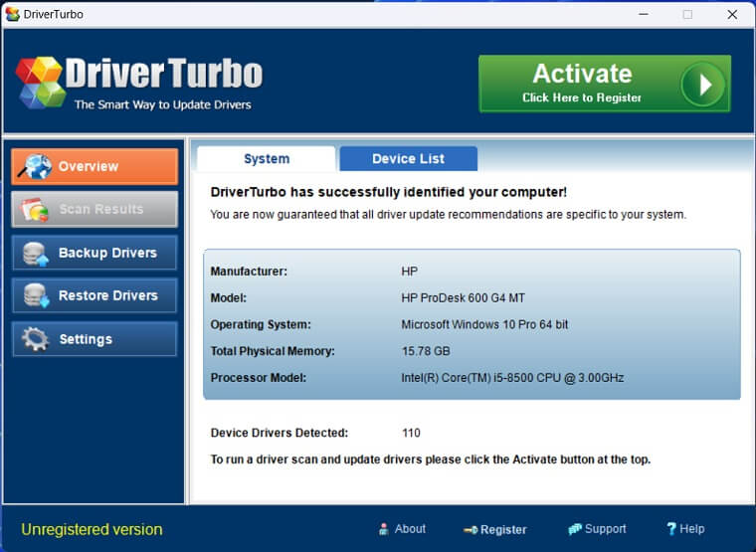
Task: Click the Processor Model value text
Action: pyautogui.click(x=512, y=378)
